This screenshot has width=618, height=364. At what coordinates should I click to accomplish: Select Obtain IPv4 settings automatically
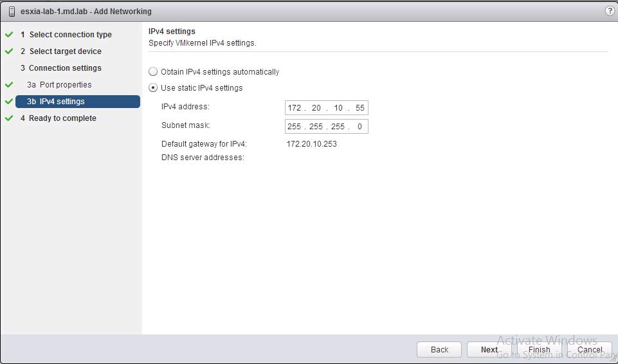(153, 72)
